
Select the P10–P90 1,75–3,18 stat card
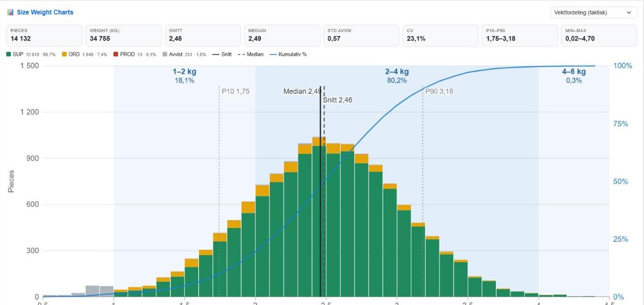(x=520, y=36)
